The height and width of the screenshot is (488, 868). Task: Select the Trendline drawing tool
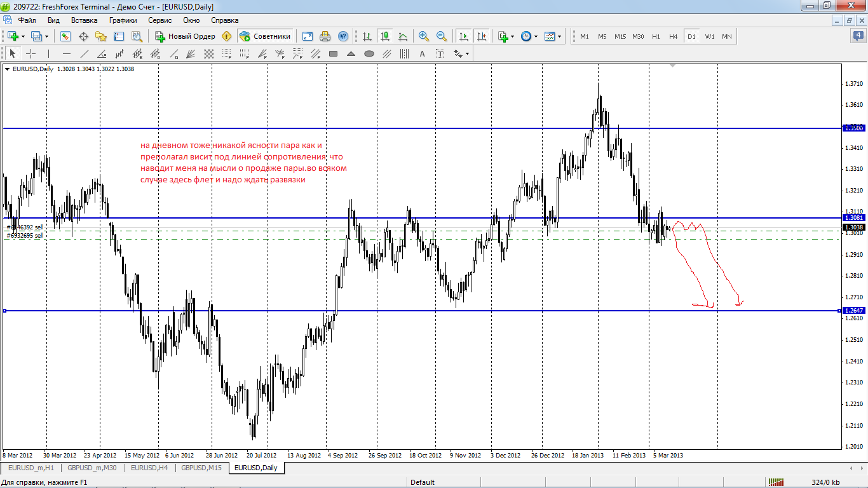coord(84,54)
